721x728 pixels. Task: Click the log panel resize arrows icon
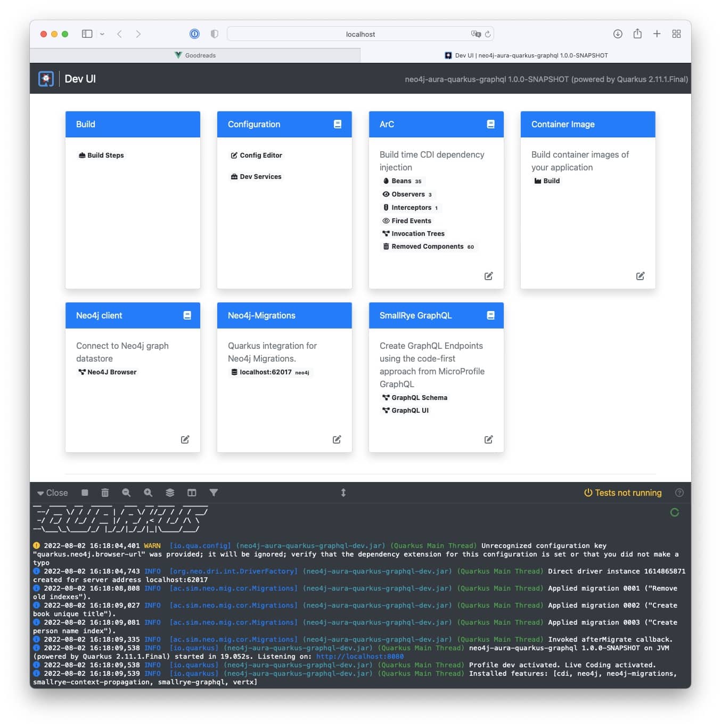[343, 493]
